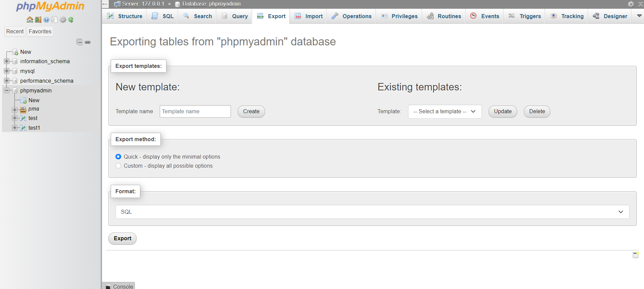This screenshot has width=644, height=289.
Task: Click collapse header arrow top right
Action: coord(641,4)
